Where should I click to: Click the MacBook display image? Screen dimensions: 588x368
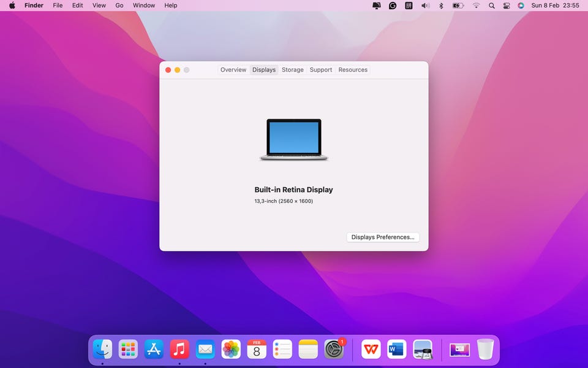point(294,140)
